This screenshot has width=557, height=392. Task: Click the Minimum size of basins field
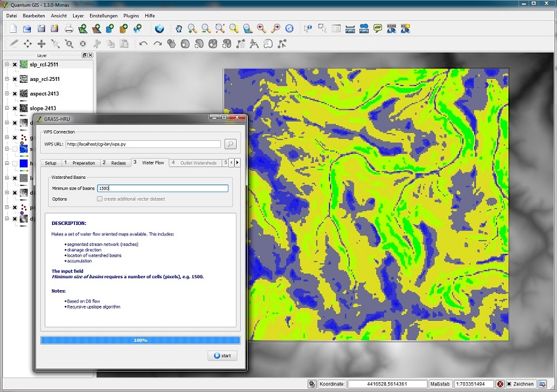click(162, 188)
